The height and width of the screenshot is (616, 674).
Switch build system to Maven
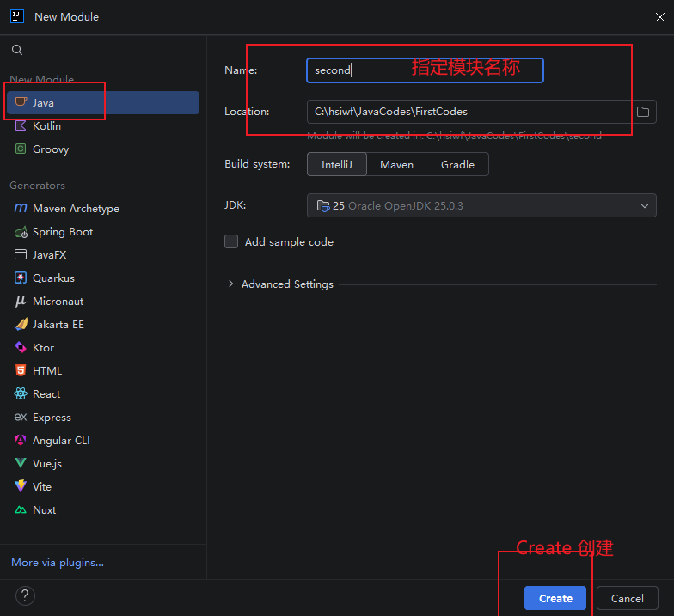tap(397, 165)
